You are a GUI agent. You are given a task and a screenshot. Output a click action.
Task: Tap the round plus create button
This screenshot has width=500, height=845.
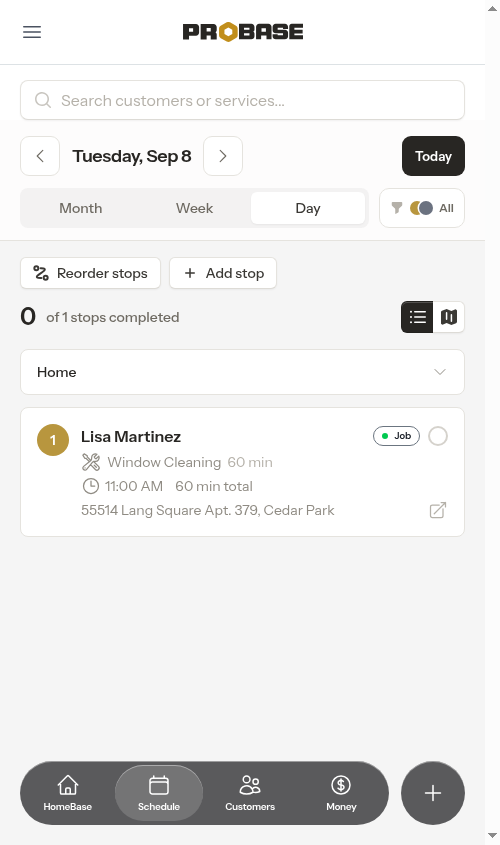tap(433, 793)
